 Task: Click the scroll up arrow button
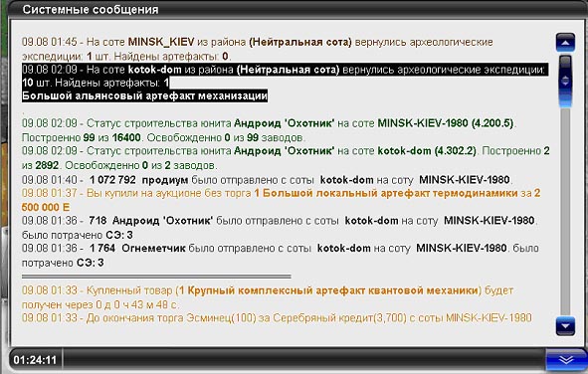tap(565, 43)
